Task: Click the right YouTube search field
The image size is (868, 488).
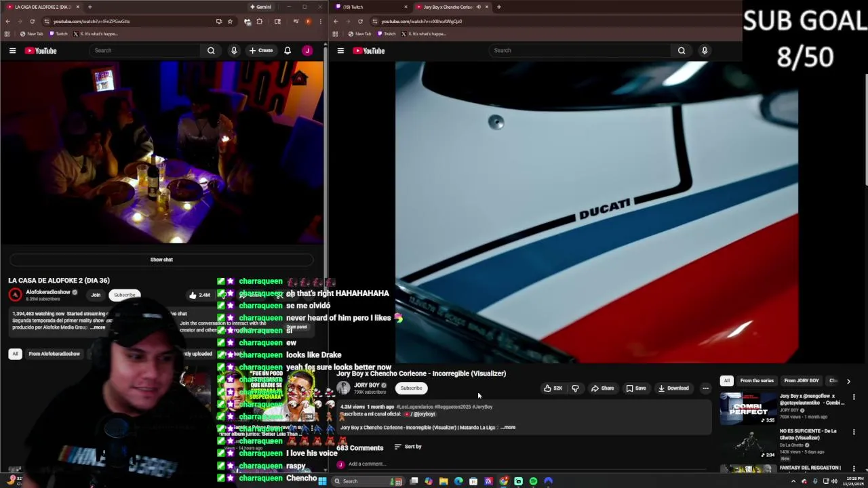Action: click(580, 51)
